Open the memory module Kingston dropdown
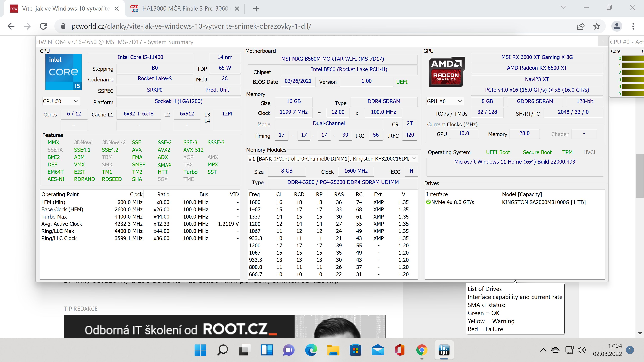This screenshot has height=362, width=644. pyautogui.click(x=414, y=159)
